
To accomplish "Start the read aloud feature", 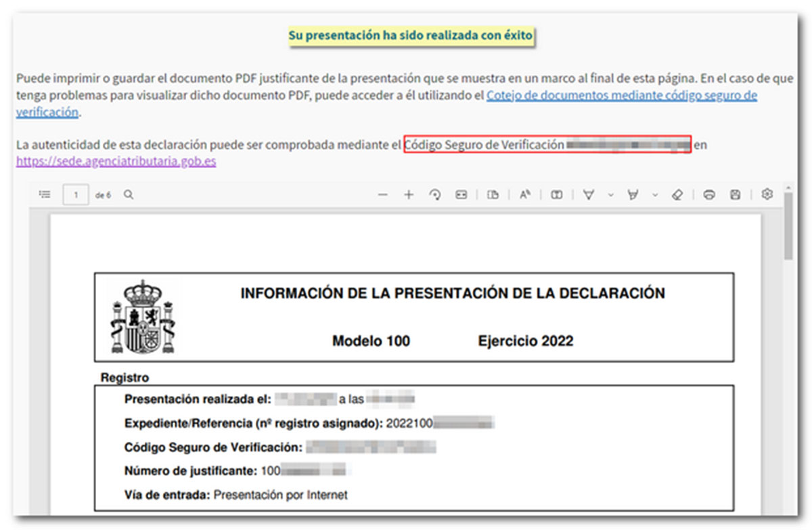I will [x=524, y=195].
